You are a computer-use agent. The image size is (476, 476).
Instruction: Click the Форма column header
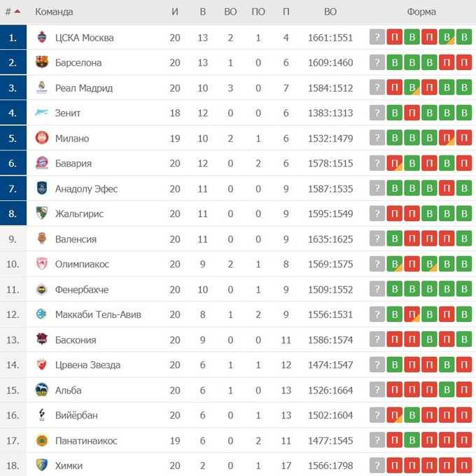[421, 12]
